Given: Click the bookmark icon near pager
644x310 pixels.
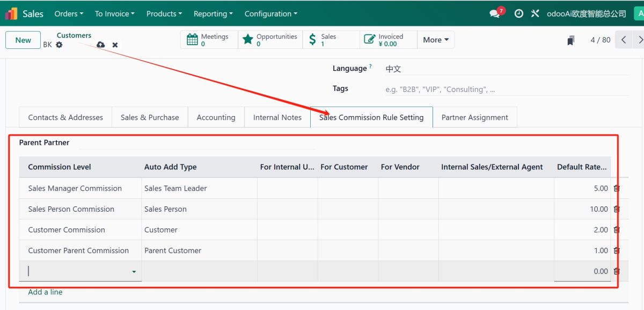Looking at the screenshot, I should click(571, 40).
